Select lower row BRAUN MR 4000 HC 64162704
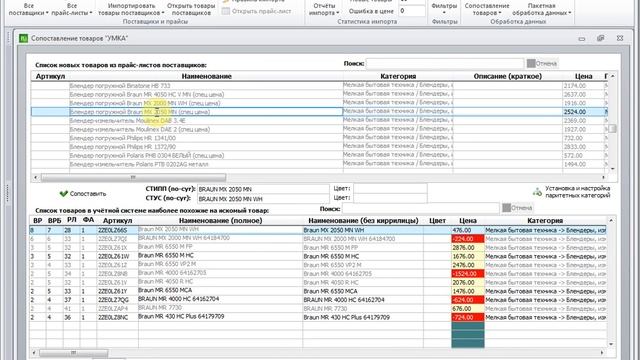This screenshot has width=640, height=360. point(318,300)
